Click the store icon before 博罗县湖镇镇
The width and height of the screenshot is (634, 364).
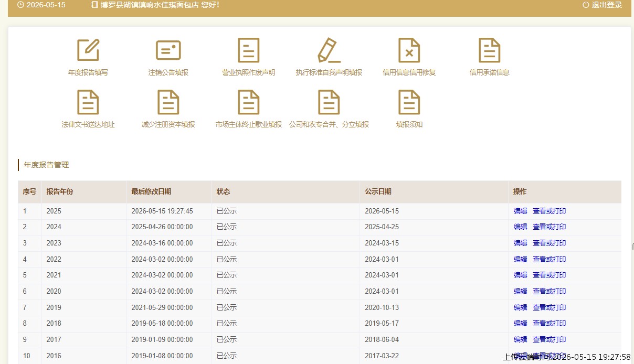94,5
